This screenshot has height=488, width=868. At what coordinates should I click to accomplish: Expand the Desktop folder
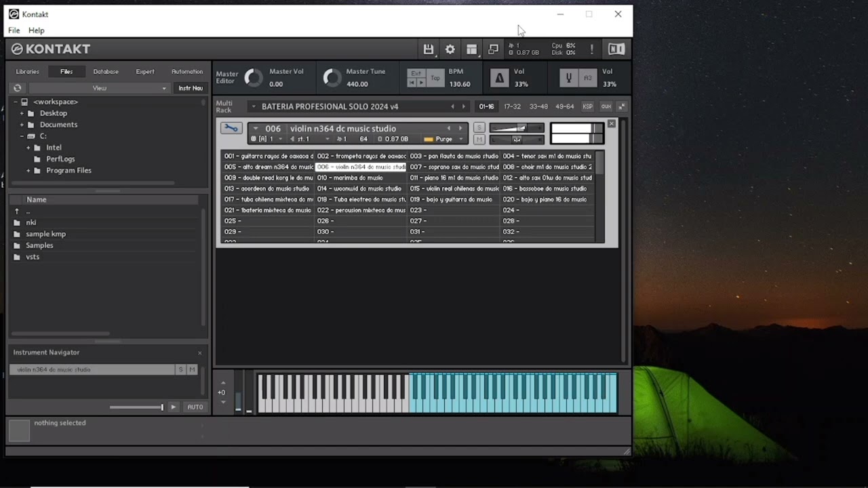tap(22, 113)
